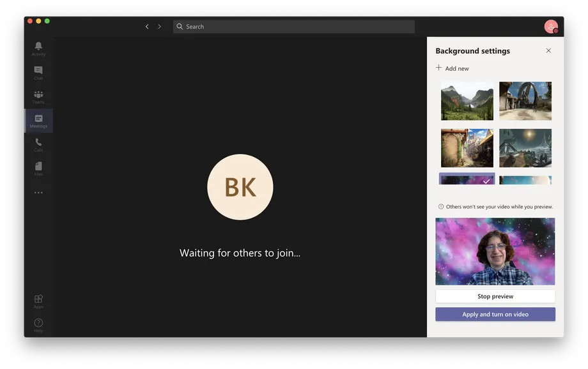The image size is (588, 369).
Task: Open the Activity feed
Action: 38,49
